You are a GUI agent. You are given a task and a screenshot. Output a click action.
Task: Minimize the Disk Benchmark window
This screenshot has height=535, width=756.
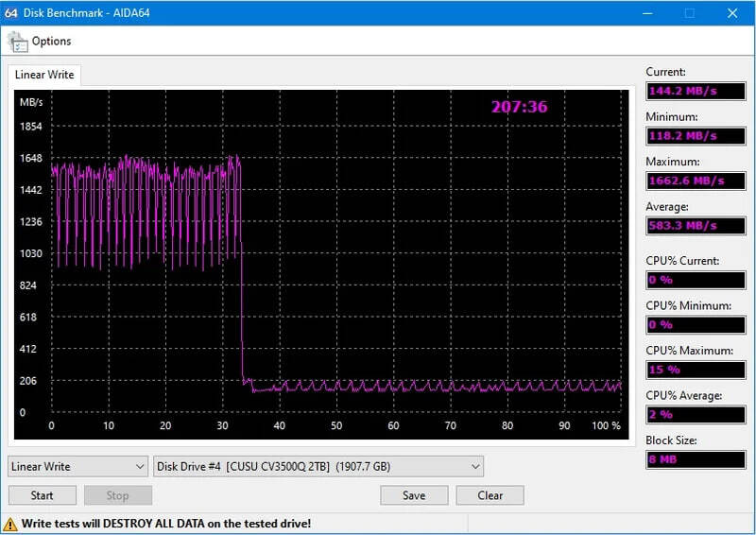tap(646, 12)
